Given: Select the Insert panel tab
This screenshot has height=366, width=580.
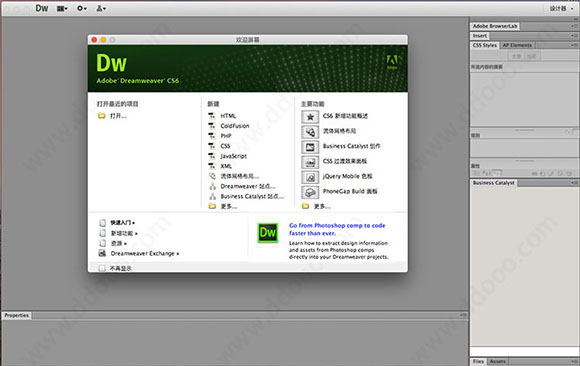Looking at the screenshot, I should pyautogui.click(x=480, y=36).
